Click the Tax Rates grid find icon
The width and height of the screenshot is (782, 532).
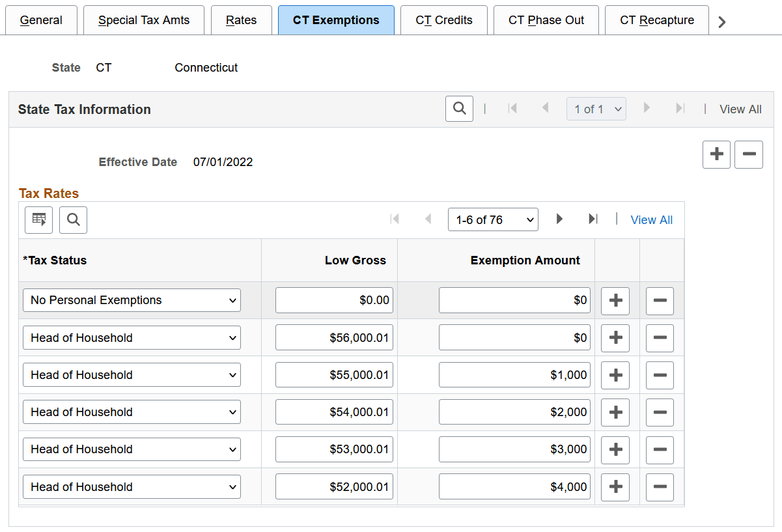tap(73, 220)
